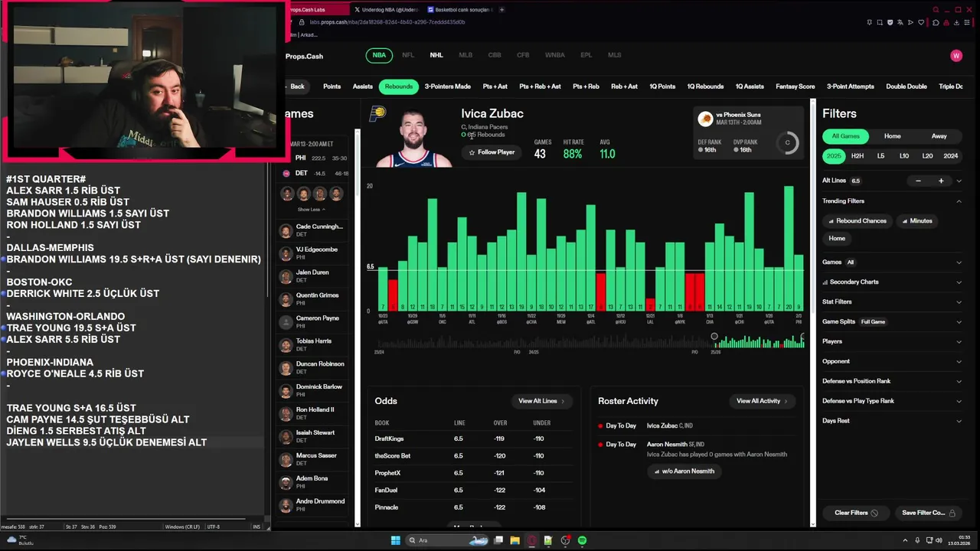Image resolution: width=980 pixels, height=551 pixels.
Task: Click Cade Cunningham's avatar in the player list
Action: pos(286,230)
